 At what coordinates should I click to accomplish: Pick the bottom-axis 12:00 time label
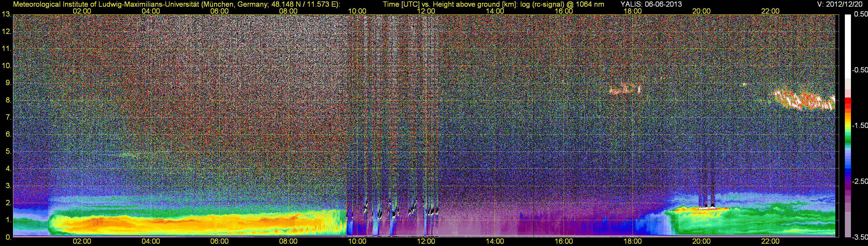tap(426, 241)
